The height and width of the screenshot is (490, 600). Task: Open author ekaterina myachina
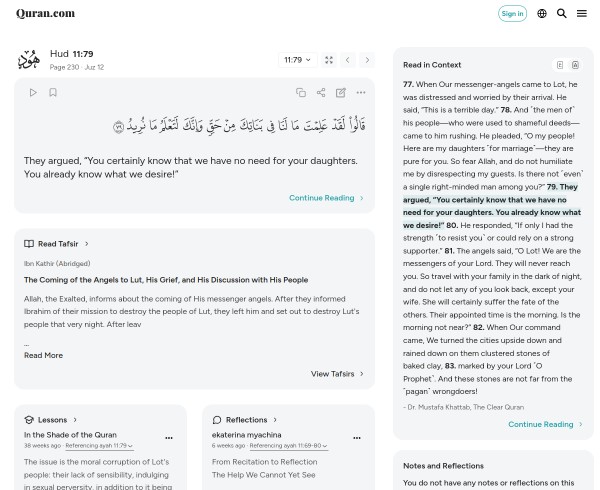[246, 435]
